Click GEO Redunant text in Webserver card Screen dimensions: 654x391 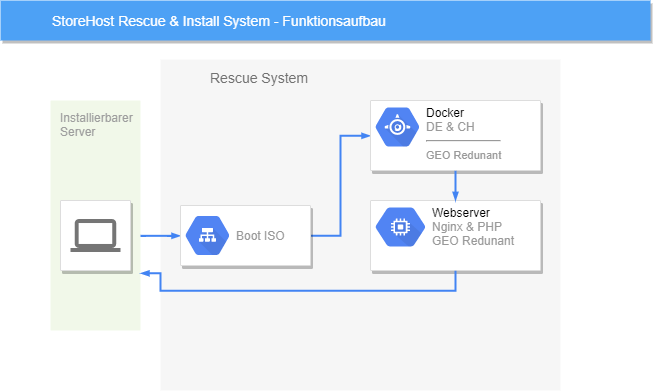[x=473, y=241]
